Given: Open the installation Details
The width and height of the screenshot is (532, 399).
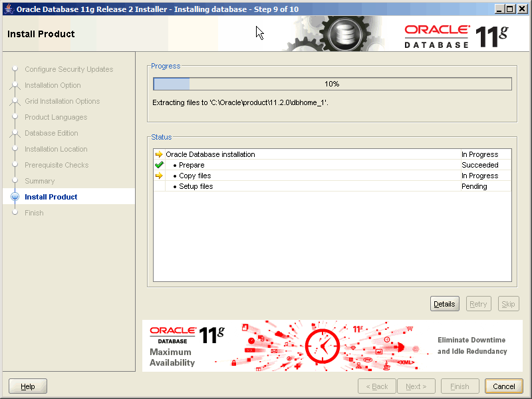Looking at the screenshot, I should (444, 304).
